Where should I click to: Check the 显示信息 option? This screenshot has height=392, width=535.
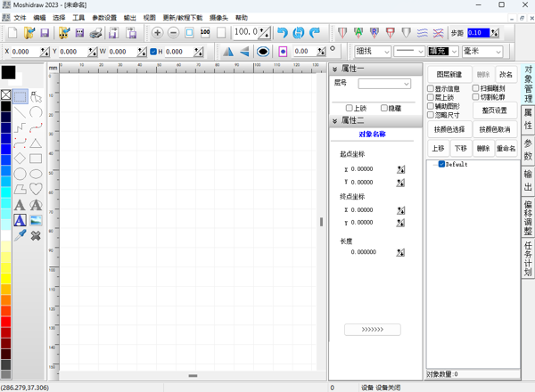click(x=431, y=89)
